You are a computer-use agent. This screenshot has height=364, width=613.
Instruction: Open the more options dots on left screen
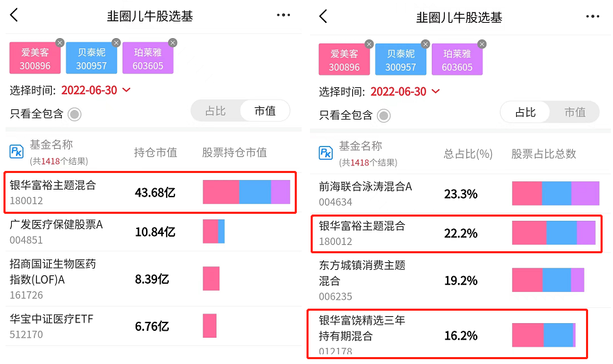pos(283,15)
